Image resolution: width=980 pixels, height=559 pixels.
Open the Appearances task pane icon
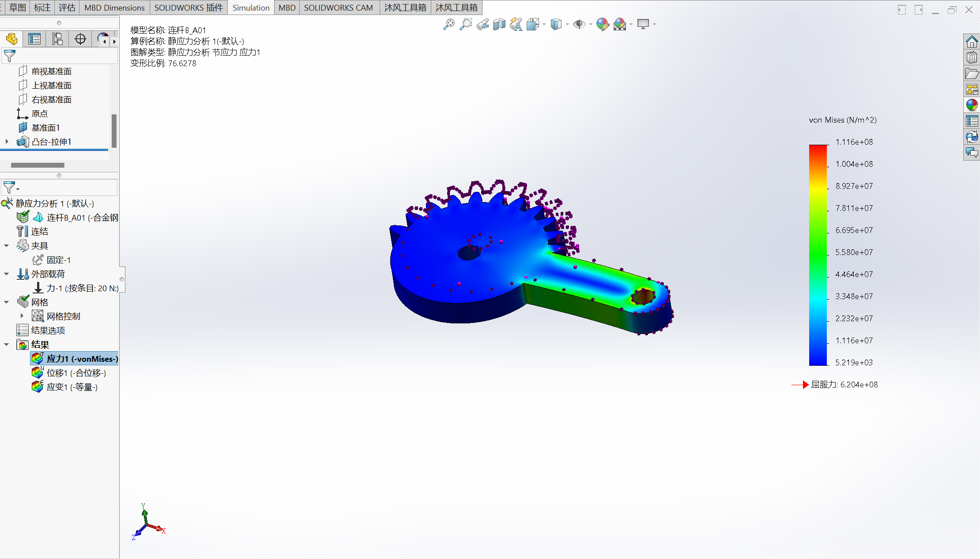tap(972, 105)
